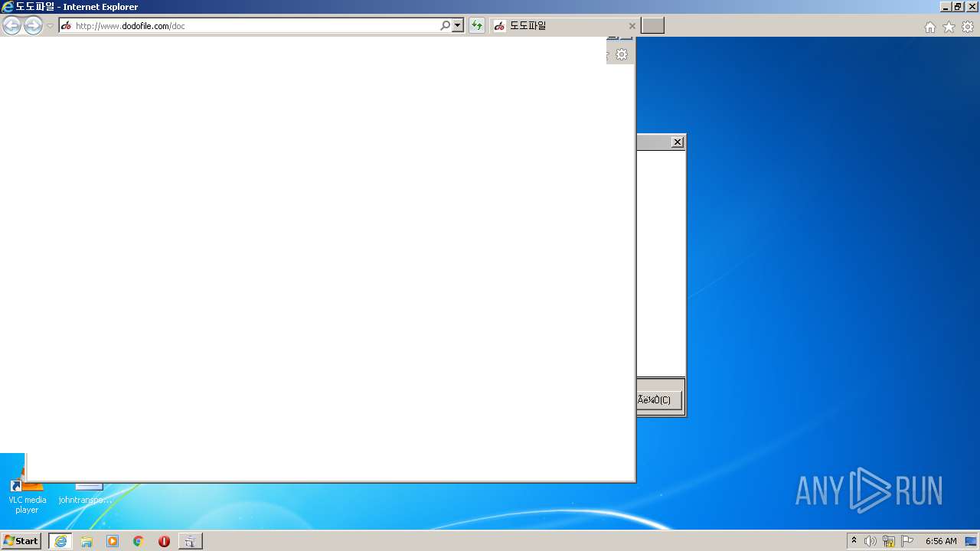Go to the Internet Explorer Home page
This screenshot has width=980, height=551.
point(929,27)
